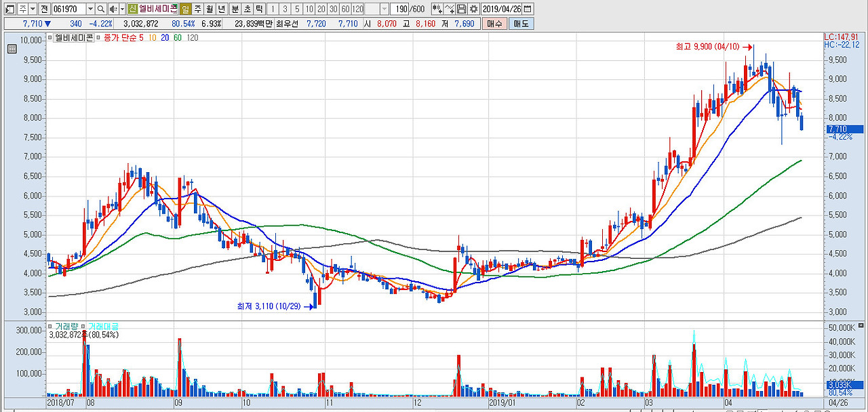Toggle the small box before 엘비세미콘 legend
The width and height of the screenshot is (868, 412).
50,37
